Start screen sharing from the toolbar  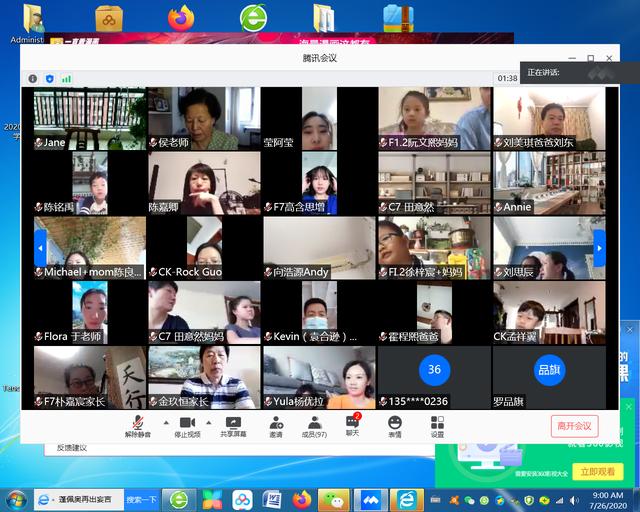[233, 426]
